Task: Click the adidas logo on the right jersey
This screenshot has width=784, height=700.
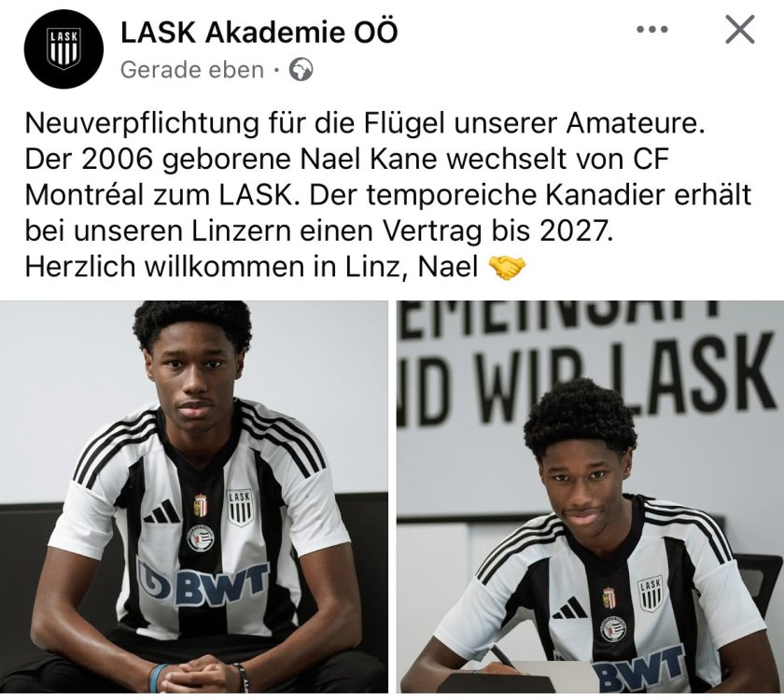Action: (x=570, y=608)
